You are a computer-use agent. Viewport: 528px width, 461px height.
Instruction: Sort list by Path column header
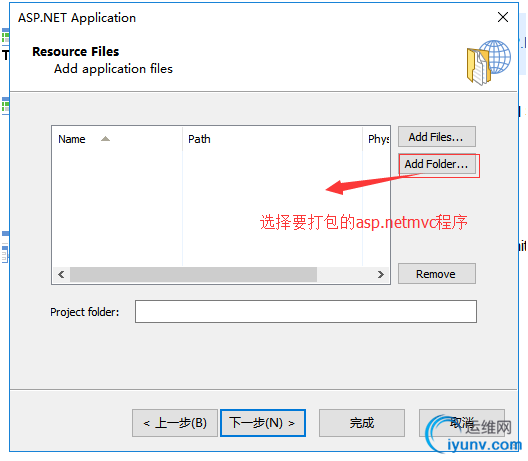tap(272, 139)
